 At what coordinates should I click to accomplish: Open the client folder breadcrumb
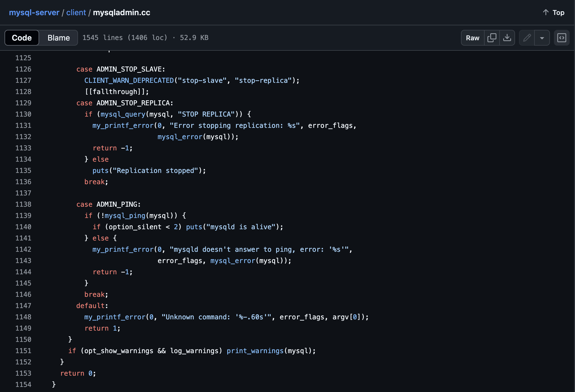pyautogui.click(x=76, y=12)
